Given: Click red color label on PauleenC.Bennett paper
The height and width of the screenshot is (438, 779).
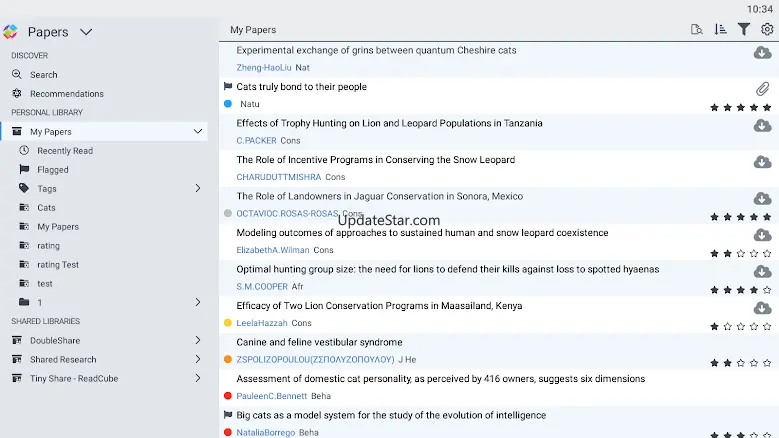Looking at the screenshot, I should click(228, 396).
